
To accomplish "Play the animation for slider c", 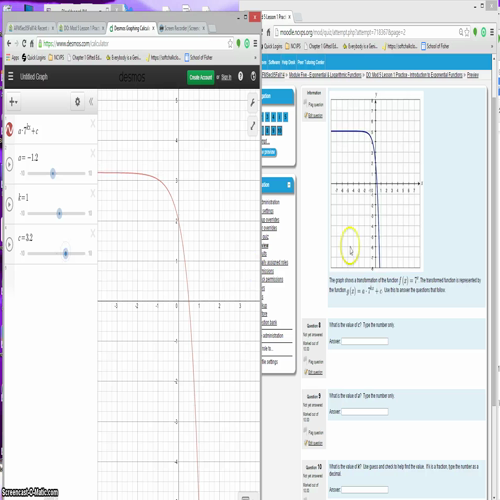I will tap(9, 244).
